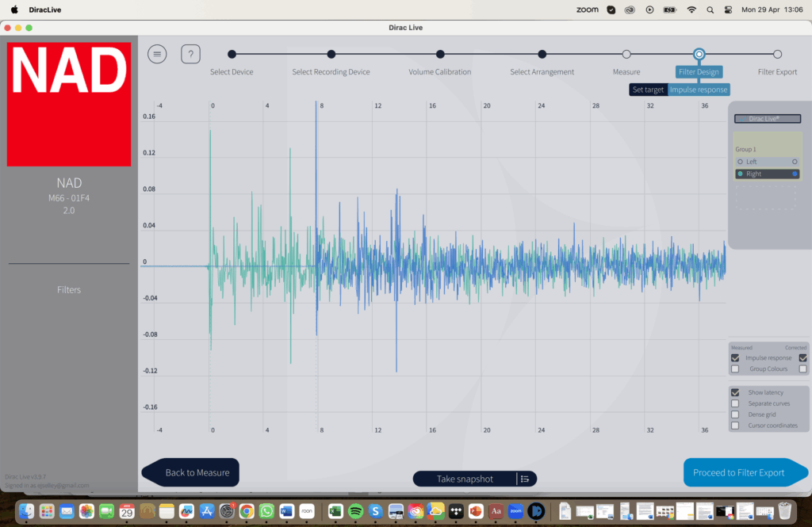
Task: Click the Filter Export step circle
Action: 777,54
